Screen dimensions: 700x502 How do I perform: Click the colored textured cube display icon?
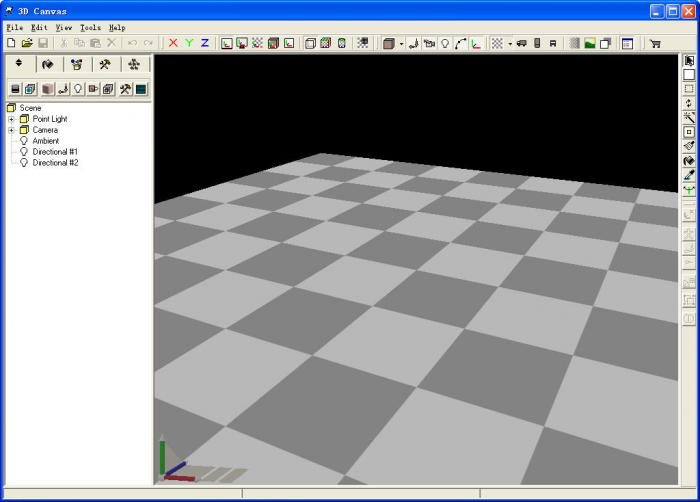[326, 43]
